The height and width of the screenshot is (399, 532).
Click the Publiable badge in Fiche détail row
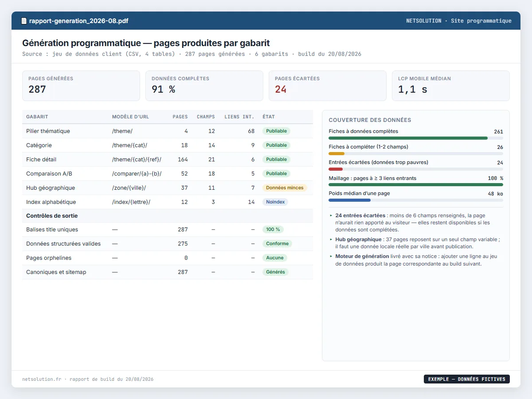(x=277, y=160)
